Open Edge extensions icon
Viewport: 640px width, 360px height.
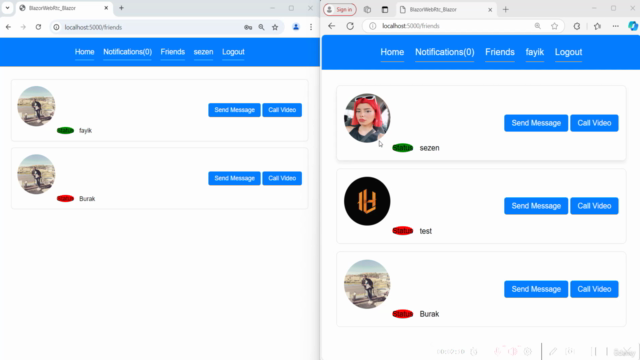click(577, 26)
